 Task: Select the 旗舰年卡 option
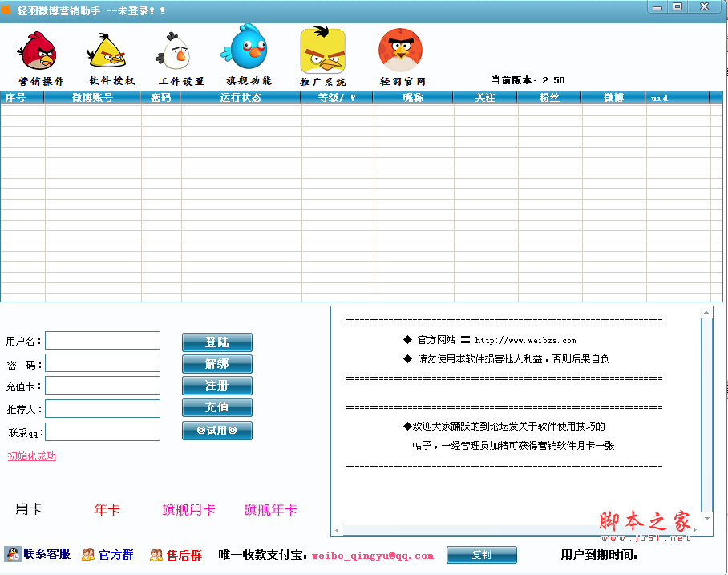271,509
